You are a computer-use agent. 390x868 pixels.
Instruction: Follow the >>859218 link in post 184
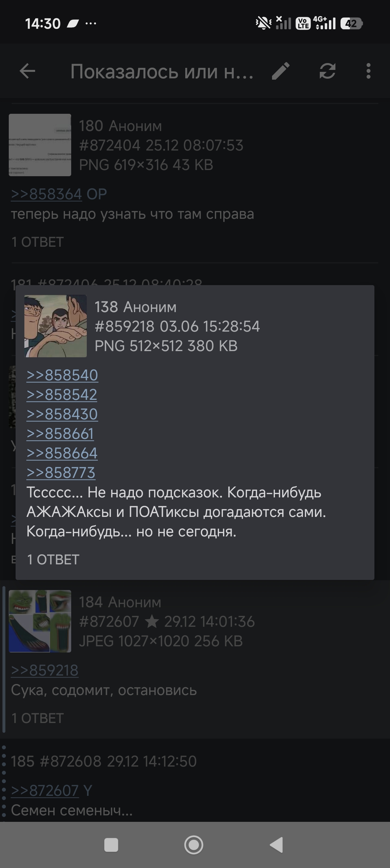tap(45, 671)
